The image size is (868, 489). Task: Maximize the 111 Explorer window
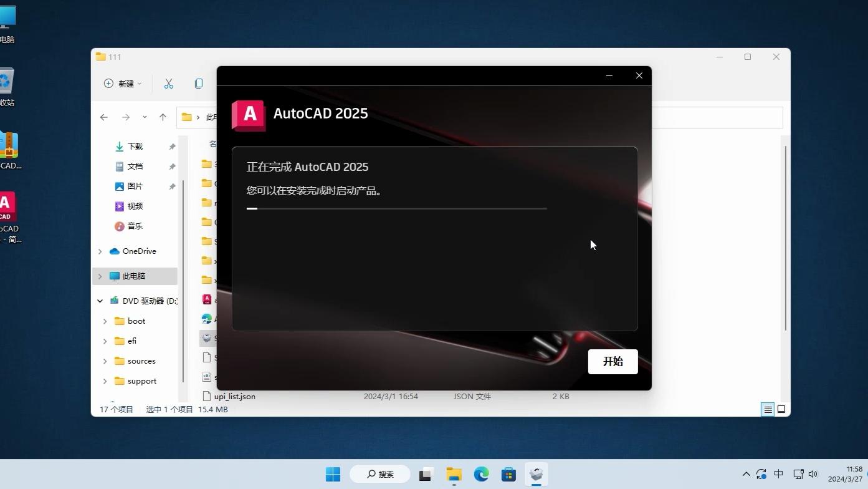tap(748, 57)
